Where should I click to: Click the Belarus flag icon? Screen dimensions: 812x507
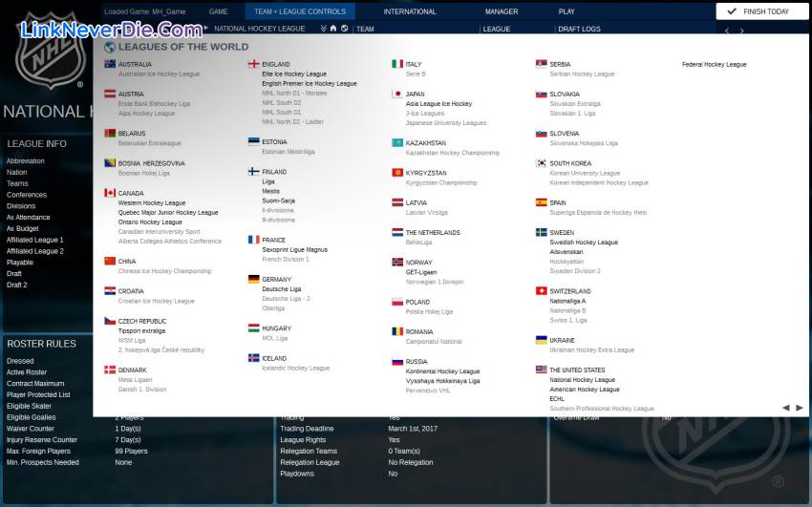[x=110, y=133]
